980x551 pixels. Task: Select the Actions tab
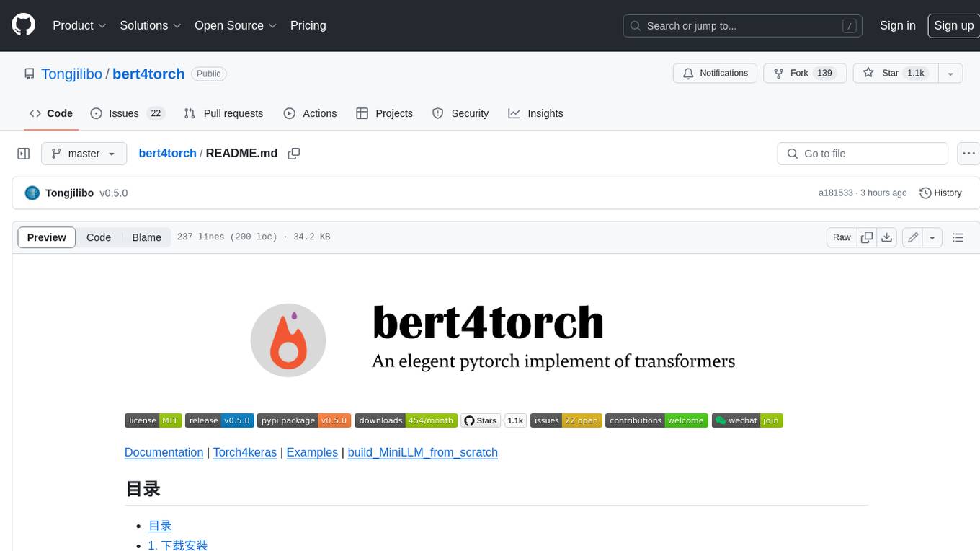pyautogui.click(x=310, y=113)
